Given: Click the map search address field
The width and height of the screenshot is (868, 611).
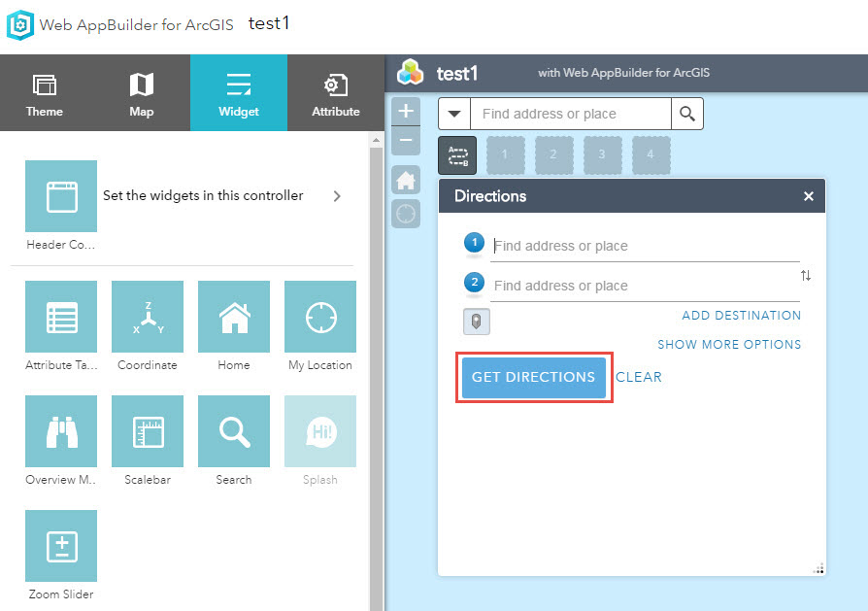Looking at the screenshot, I should click(571, 114).
